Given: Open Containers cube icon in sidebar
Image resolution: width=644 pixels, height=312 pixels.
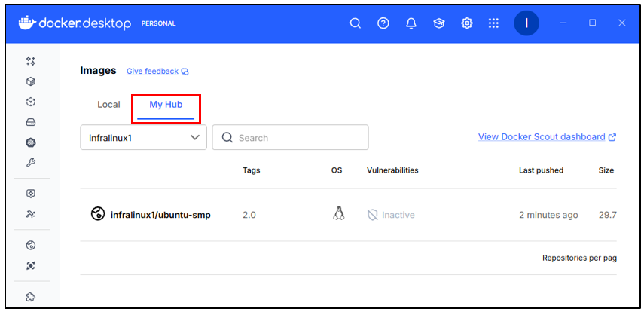Looking at the screenshot, I should tap(31, 81).
